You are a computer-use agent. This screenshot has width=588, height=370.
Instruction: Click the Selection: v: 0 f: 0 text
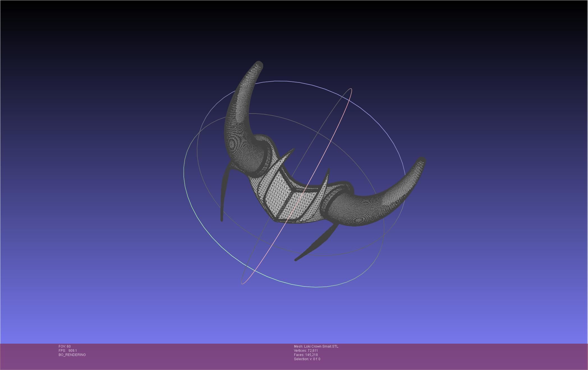point(307,359)
